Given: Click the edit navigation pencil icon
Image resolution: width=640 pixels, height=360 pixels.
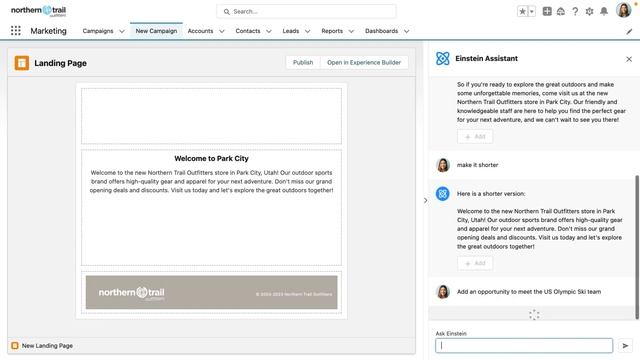Looking at the screenshot, I should click(x=629, y=31).
